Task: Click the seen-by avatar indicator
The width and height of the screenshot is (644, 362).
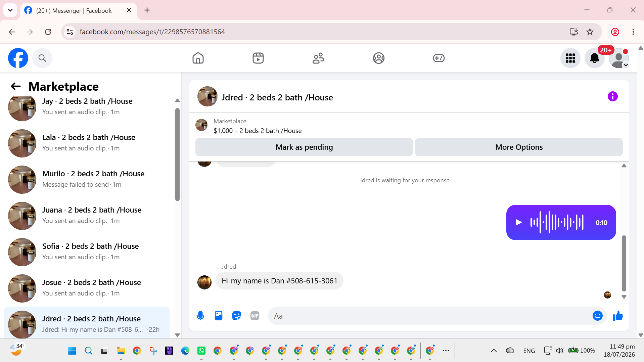Action: [x=607, y=295]
